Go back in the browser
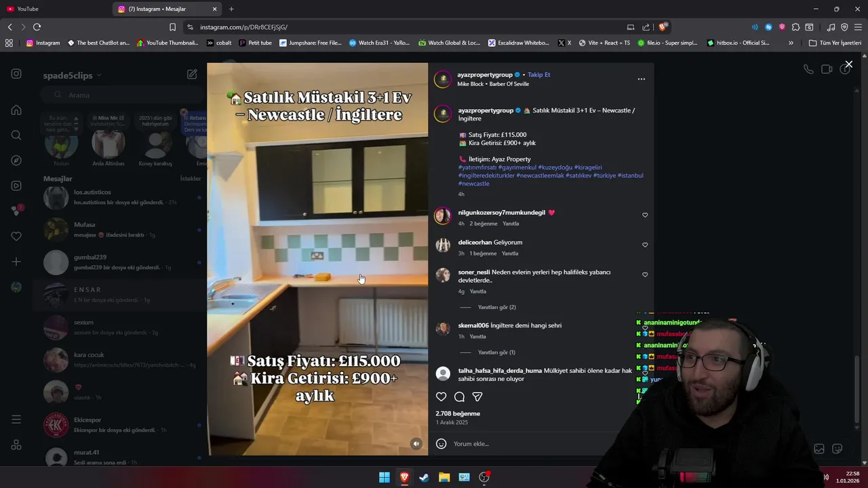This screenshot has height=488, width=868. click(9, 27)
